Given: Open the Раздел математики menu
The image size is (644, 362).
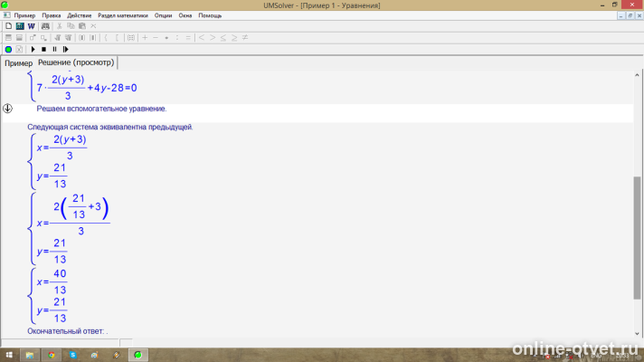Looking at the screenshot, I should tap(123, 15).
